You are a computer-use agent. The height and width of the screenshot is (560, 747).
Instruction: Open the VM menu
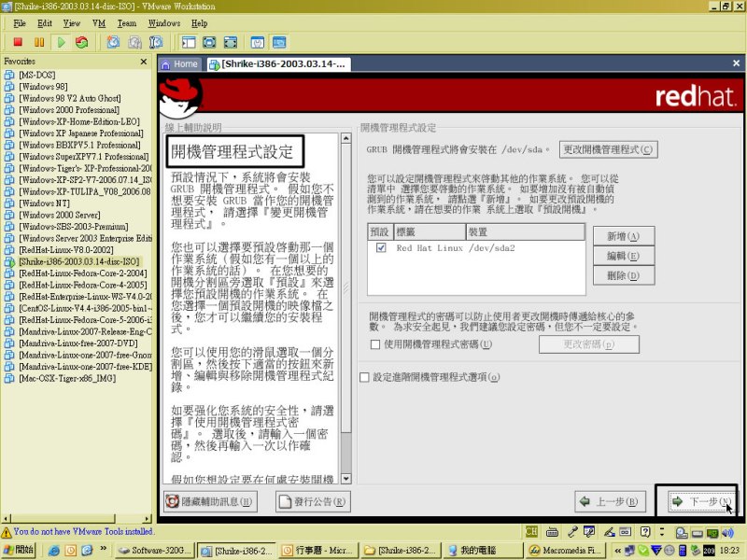97,22
